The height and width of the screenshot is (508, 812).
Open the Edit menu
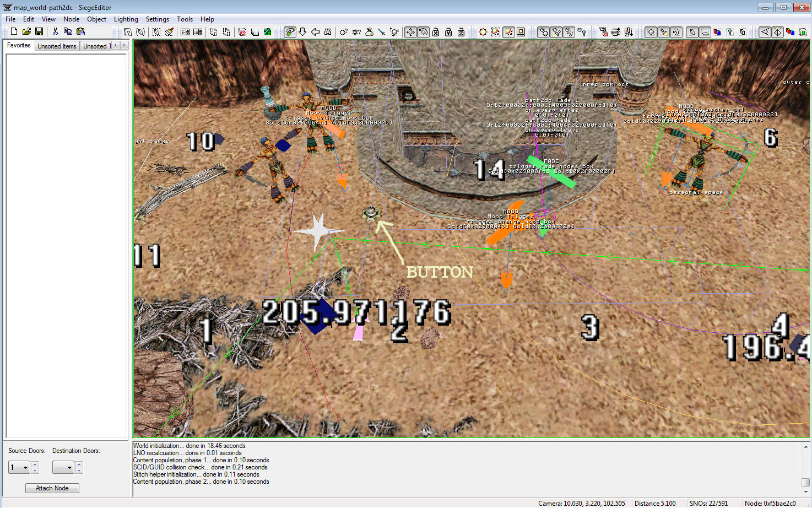click(29, 19)
